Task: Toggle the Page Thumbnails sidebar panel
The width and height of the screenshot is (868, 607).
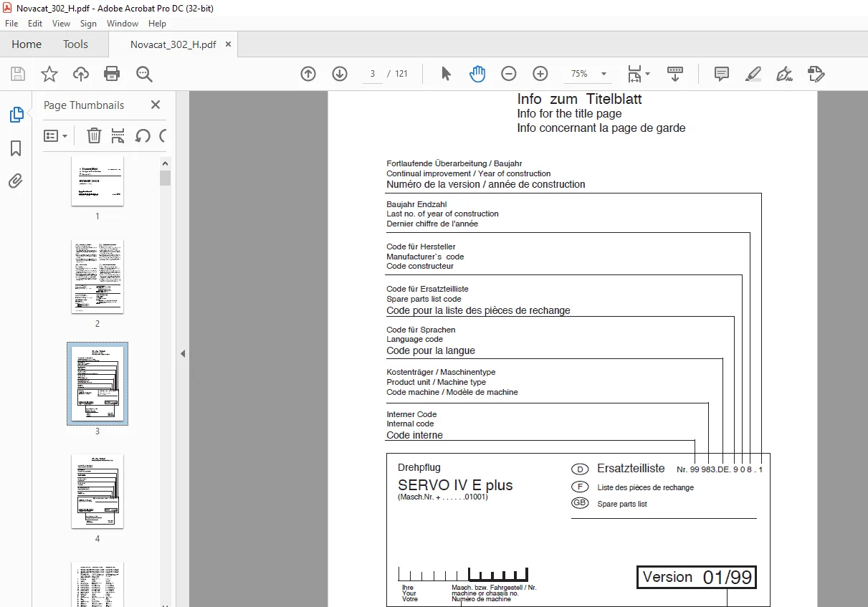Action: pos(16,115)
